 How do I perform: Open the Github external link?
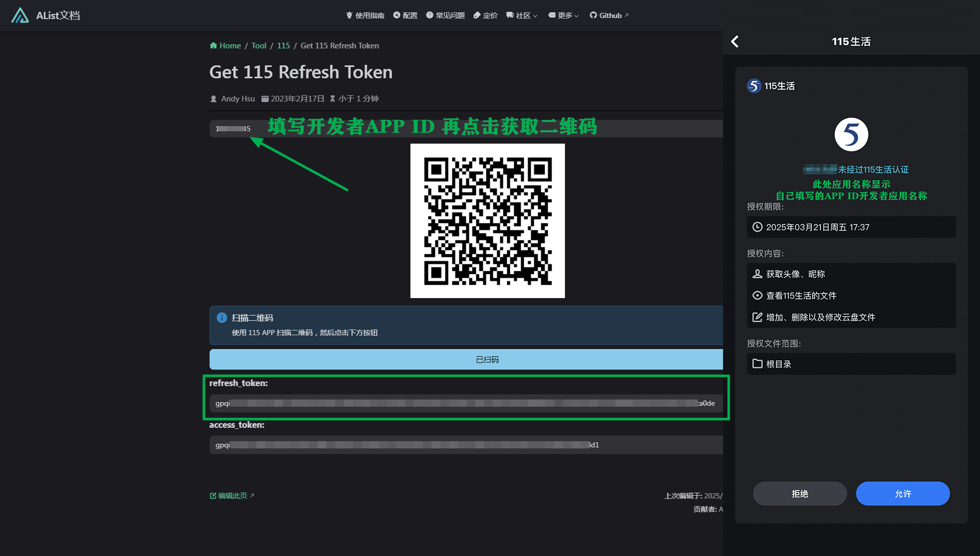point(609,15)
